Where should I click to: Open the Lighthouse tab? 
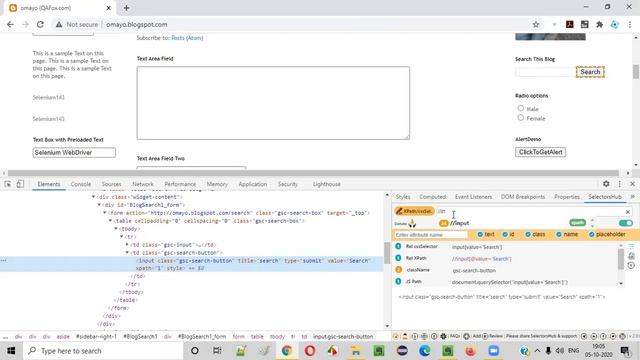[x=327, y=184]
